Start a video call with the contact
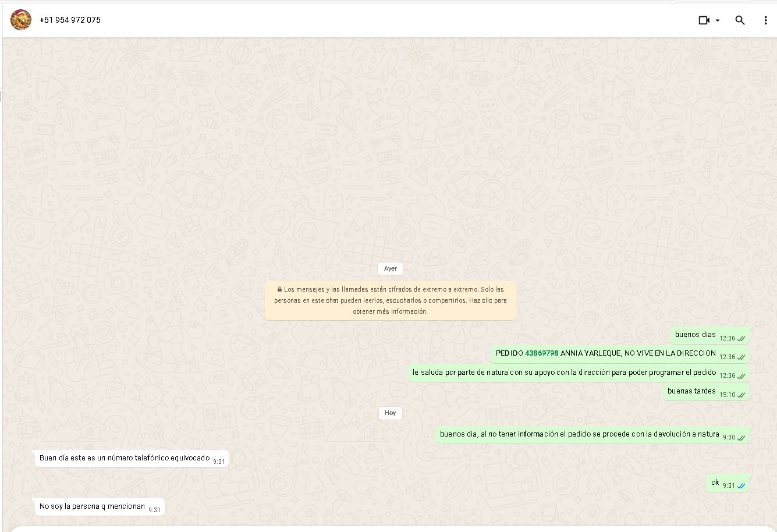Viewport: 777px width, 532px height. [x=704, y=20]
